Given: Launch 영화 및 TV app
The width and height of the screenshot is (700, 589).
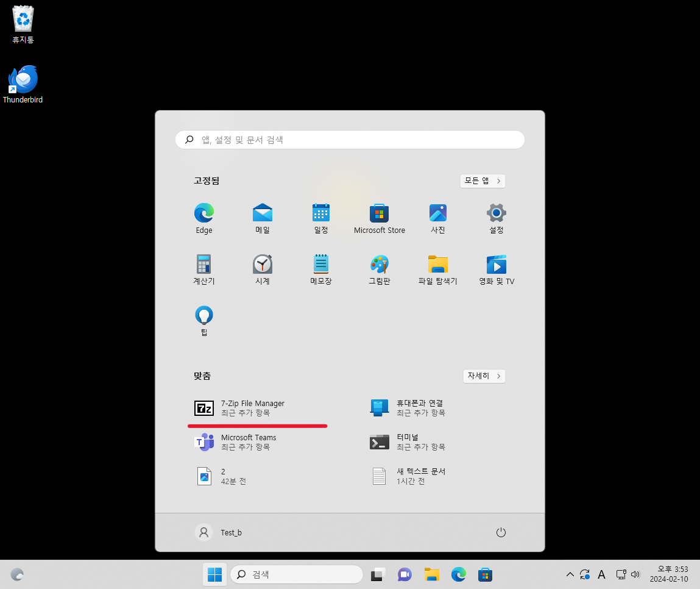Looking at the screenshot, I should click(x=497, y=270).
